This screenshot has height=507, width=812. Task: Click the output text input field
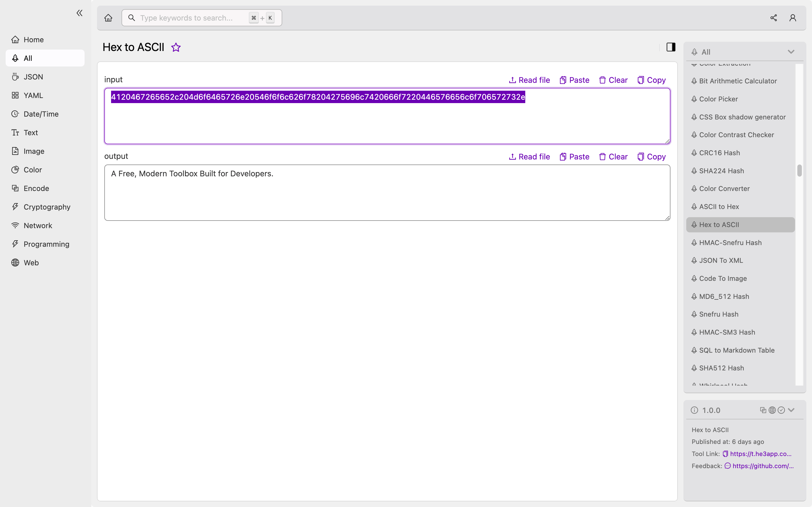(x=388, y=192)
